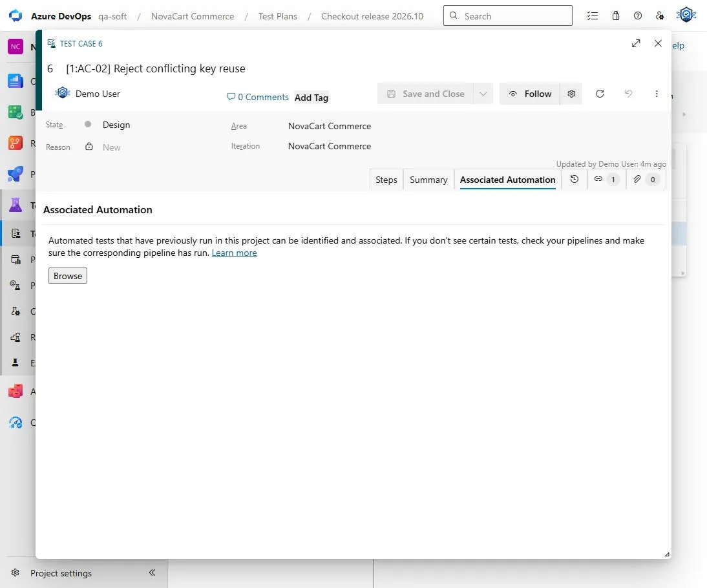707x588 pixels.
Task: Open the Boards hub icon in sidebar
Action: (x=16, y=112)
